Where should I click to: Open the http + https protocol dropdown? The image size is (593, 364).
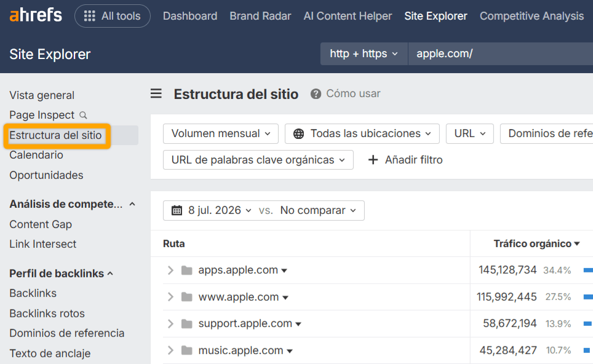click(364, 53)
